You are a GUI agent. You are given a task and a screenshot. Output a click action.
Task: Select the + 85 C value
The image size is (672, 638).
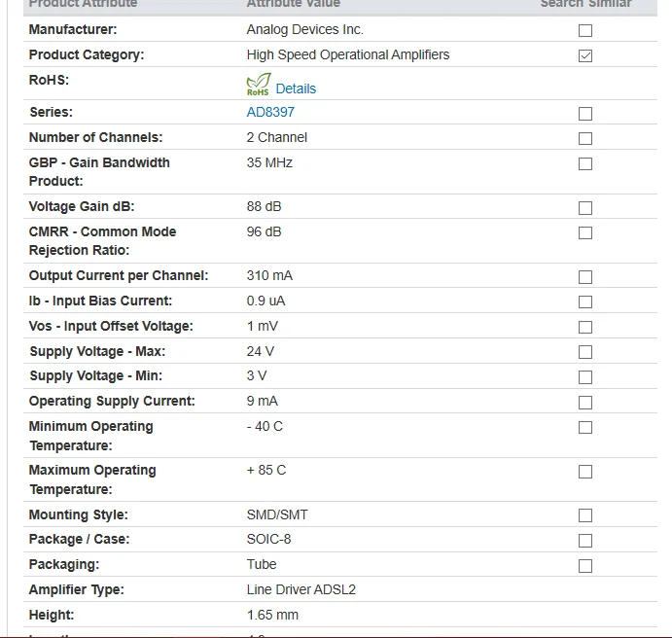point(266,470)
